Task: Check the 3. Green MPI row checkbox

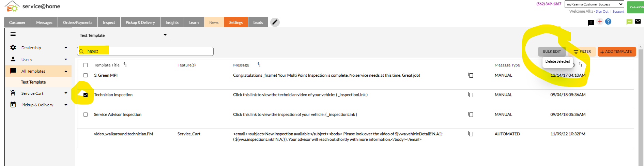Action: [x=86, y=75]
